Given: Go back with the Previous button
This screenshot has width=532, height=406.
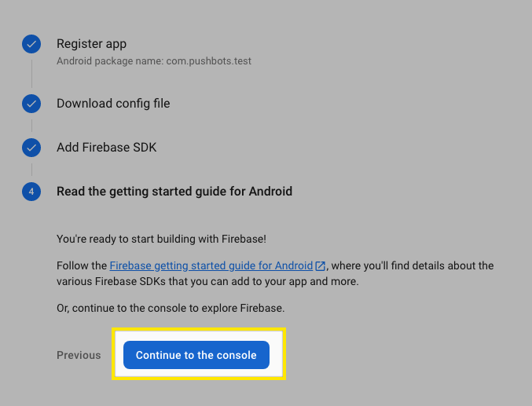Looking at the screenshot, I should pos(79,355).
